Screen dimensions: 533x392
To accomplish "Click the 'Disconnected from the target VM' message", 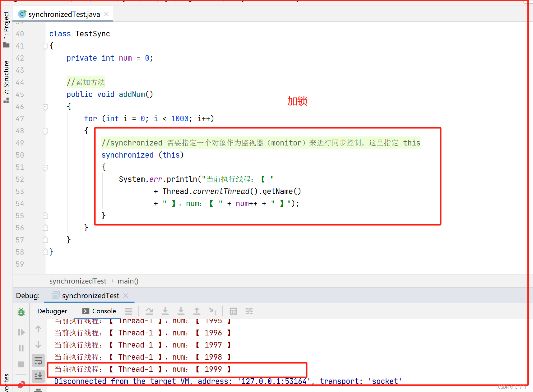I will point(228,381).
